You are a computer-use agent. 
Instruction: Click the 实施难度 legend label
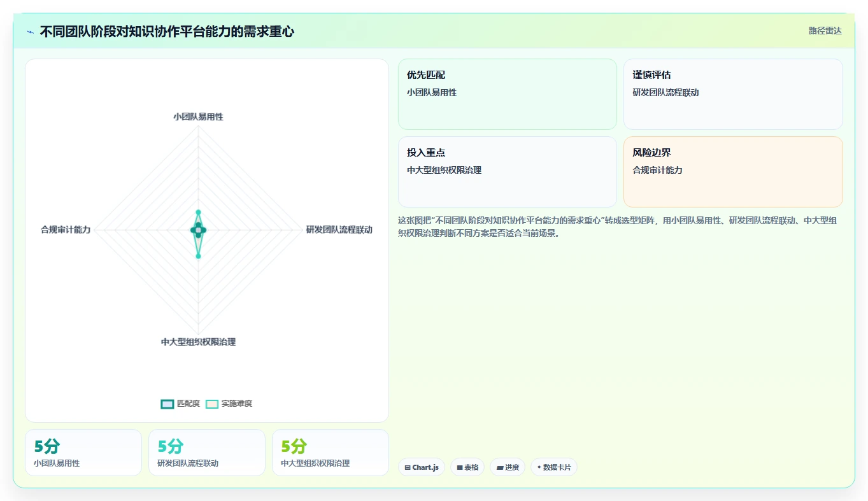tap(237, 404)
